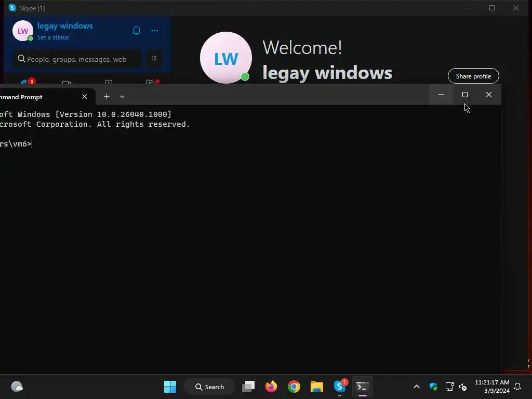This screenshot has width=532, height=399.
Task: Open Skype notifications bell
Action: tap(137, 31)
